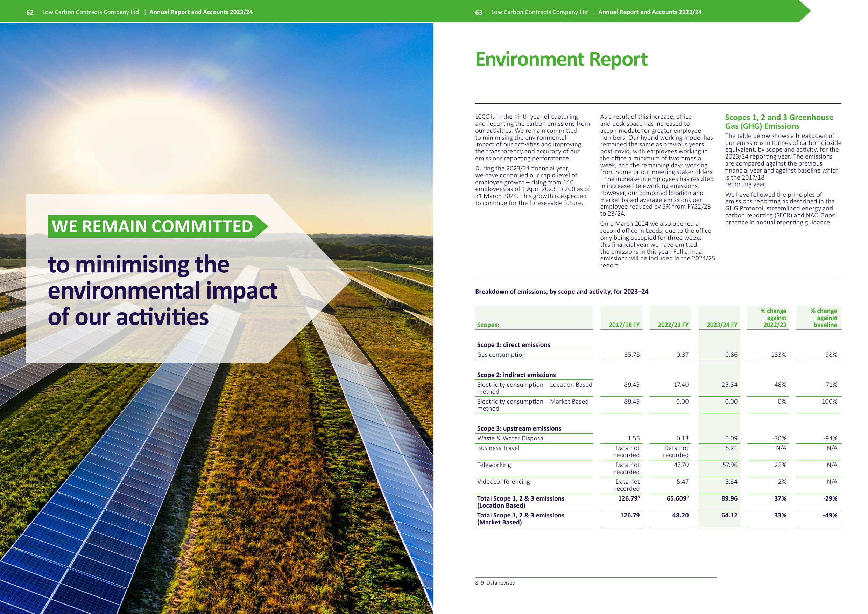Click page number 62 in header
Image resolution: width=868 pixels, height=614 pixels.
29,13
